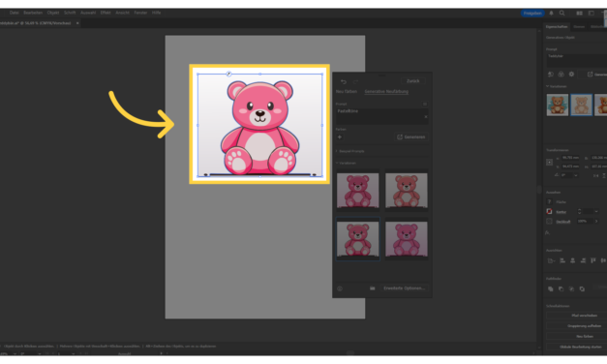Open the info icon at recolor panel bottom
Viewport: 607px width, 364px height.
[340, 288]
